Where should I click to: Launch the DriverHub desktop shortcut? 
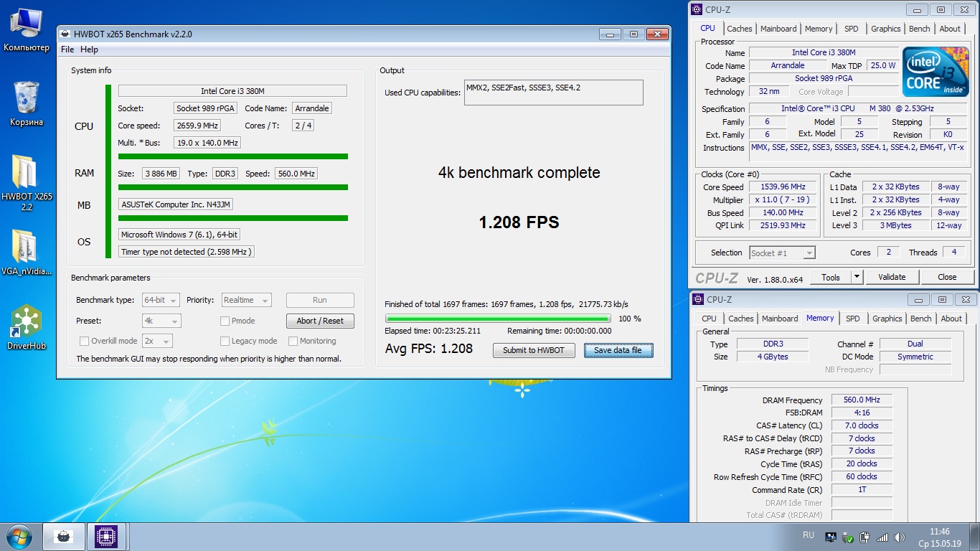(x=27, y=327)
